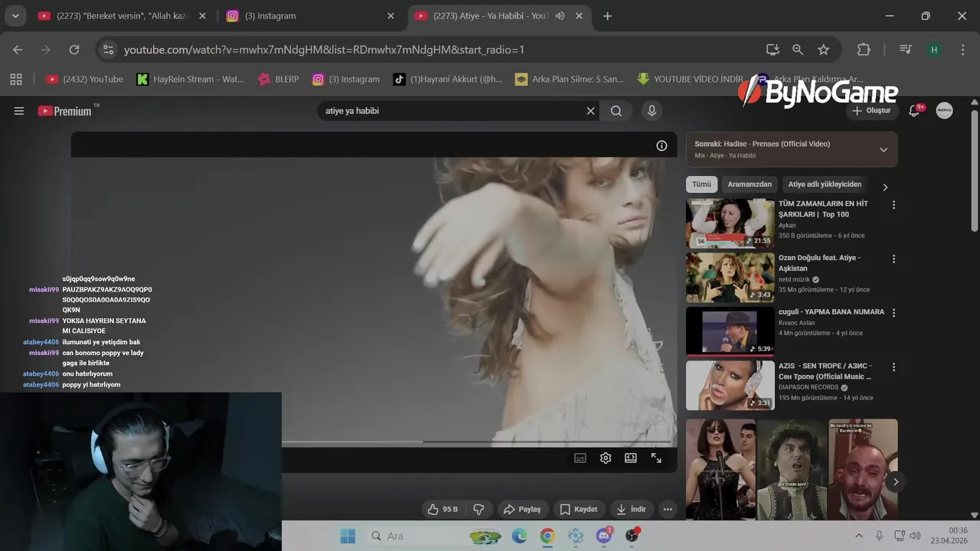Reload the current page

coord(74,50)
